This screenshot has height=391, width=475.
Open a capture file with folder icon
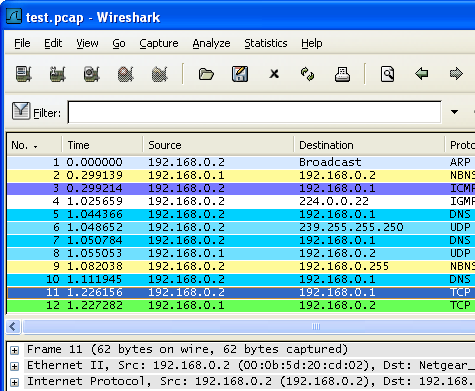pyautogui.click(x=206, y=74)
